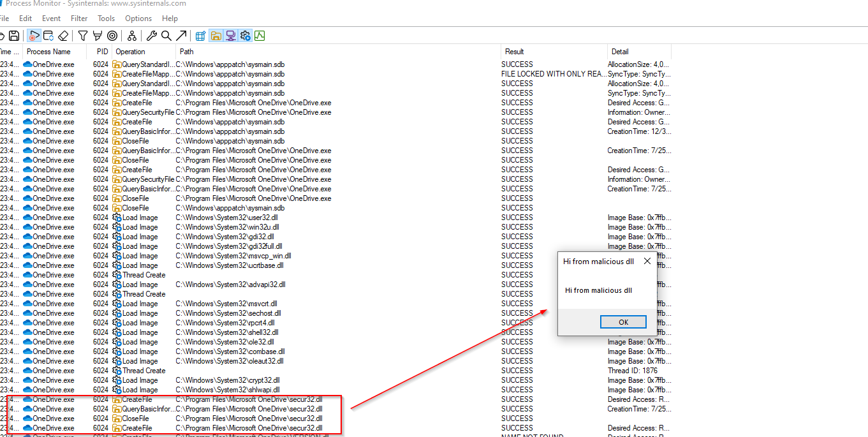Click the OneDrive cloud icon in ole32.dll row

27,342
